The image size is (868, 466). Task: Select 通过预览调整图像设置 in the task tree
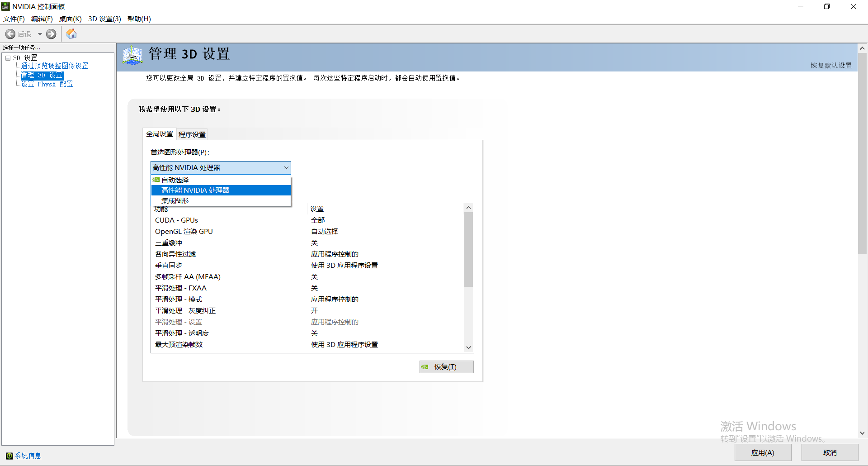click(x=55, y=66)
